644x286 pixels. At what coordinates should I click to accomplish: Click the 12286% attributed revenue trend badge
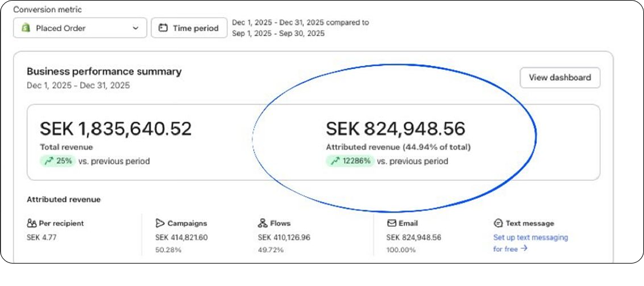point(350,161)
